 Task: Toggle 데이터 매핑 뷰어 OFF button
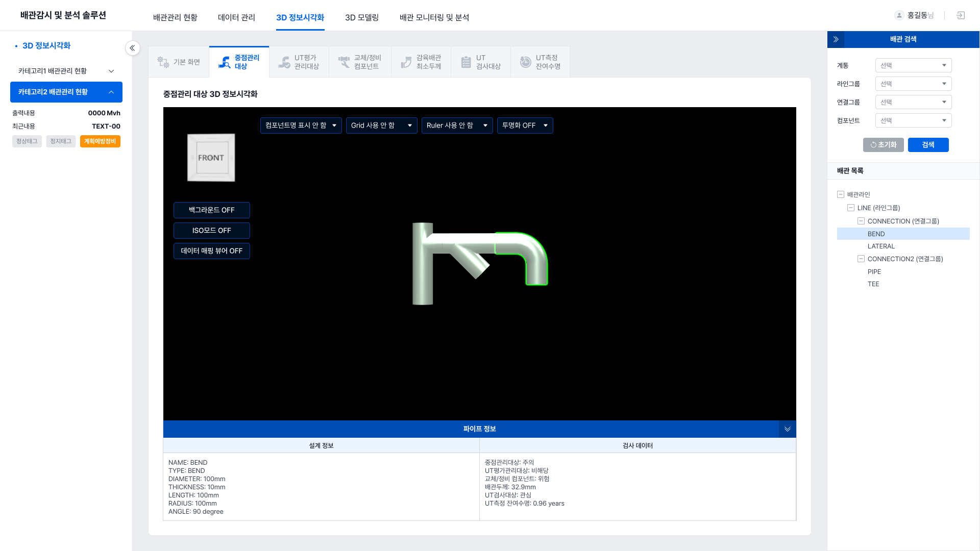[x=212, y=251]
